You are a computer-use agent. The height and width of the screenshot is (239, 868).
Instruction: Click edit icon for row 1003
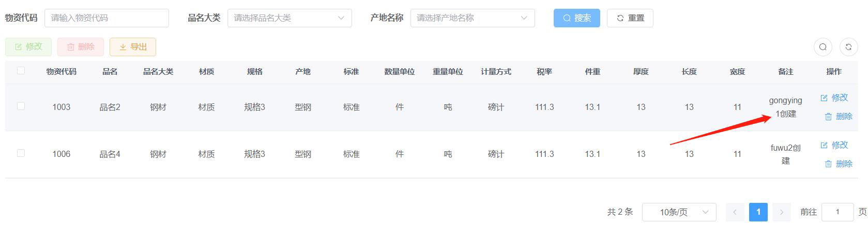pyautogui.click(x=824, y=98)
